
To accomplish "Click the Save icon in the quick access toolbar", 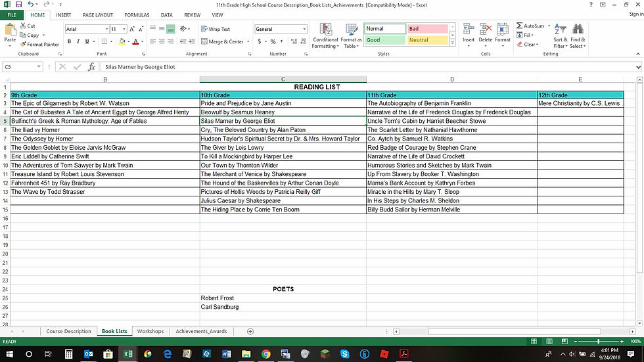I will tap(18, 5).
